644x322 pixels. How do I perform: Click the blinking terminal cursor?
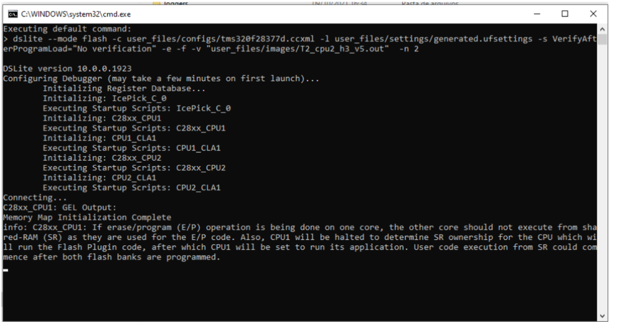coord(6,271)
